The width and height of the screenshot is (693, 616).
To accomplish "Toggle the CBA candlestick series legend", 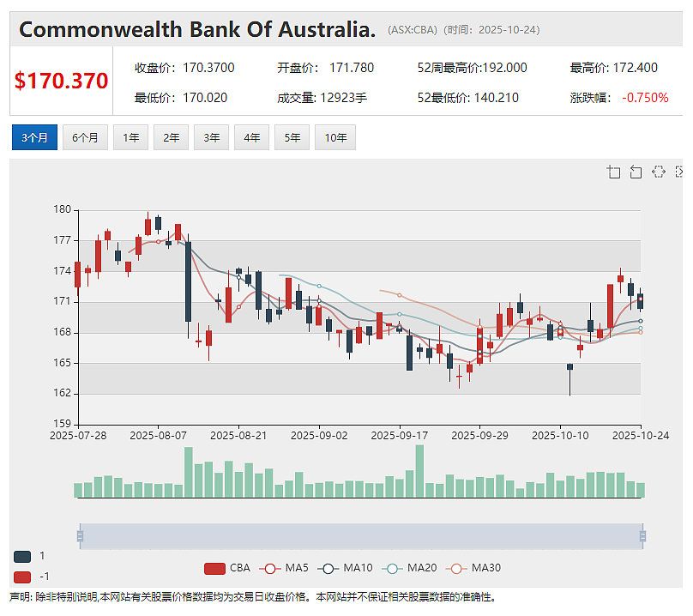I will (227, 568).
